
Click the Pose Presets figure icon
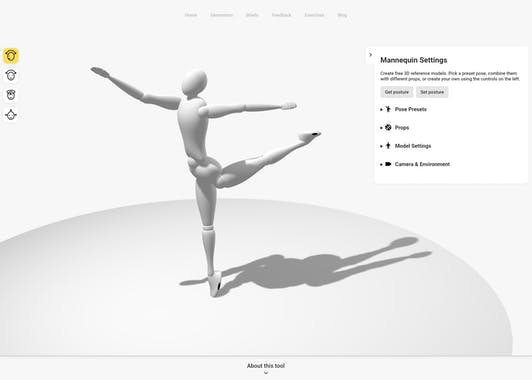click(388, 109)
